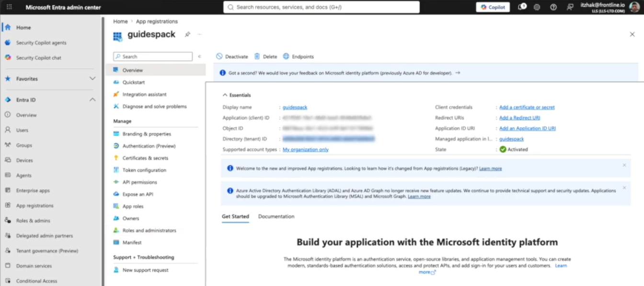Open Expose an API
Screen dimensions: 644x286
pos(138,194)
